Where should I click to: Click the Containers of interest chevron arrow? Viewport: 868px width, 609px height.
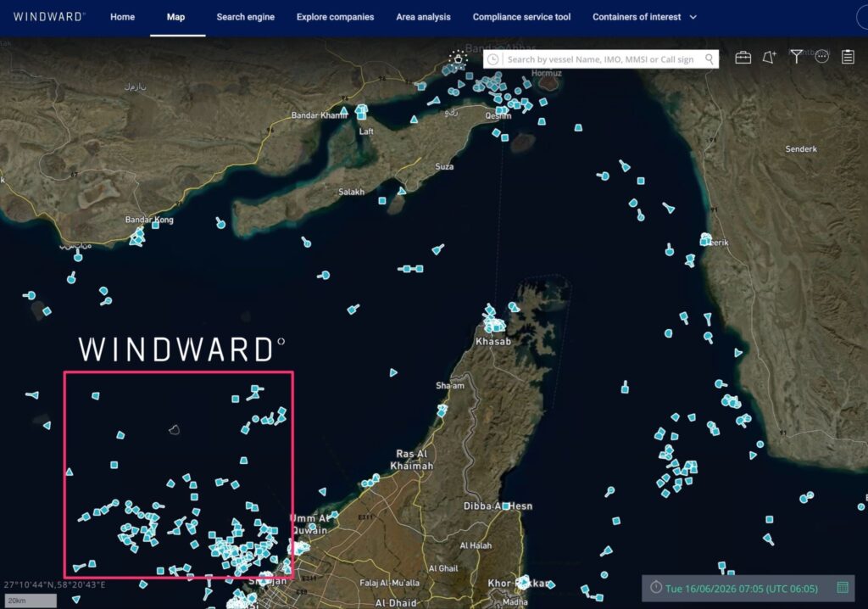click(693, 17)
